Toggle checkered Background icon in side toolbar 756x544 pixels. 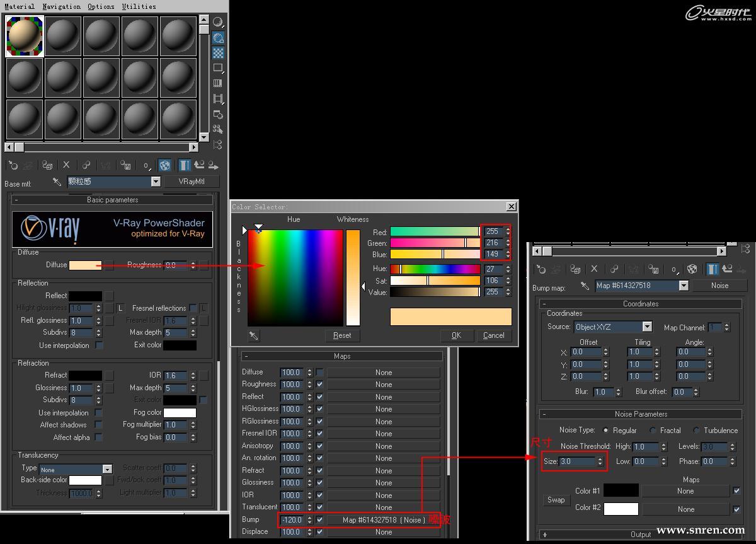pyautogui.click(x=217, y=53)
